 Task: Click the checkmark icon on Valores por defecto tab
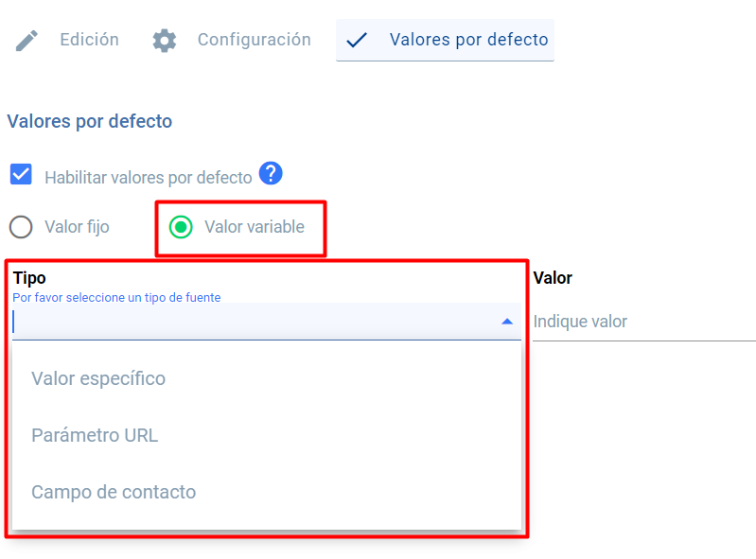click(x=357, y=40)
